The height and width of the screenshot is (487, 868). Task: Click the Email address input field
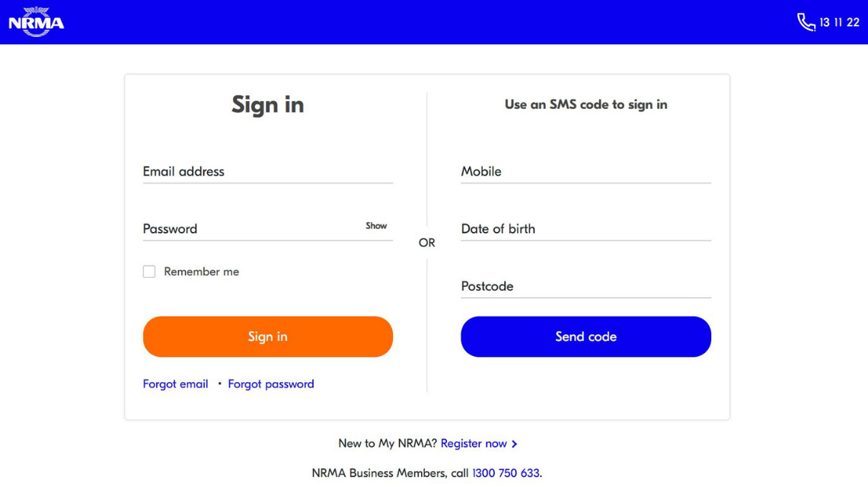267,172
